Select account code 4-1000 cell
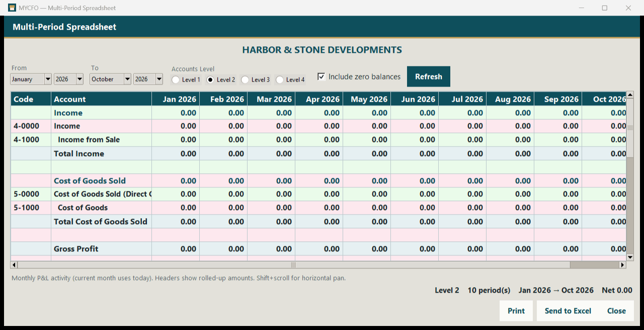644x330 pixels. click(31, 140)
